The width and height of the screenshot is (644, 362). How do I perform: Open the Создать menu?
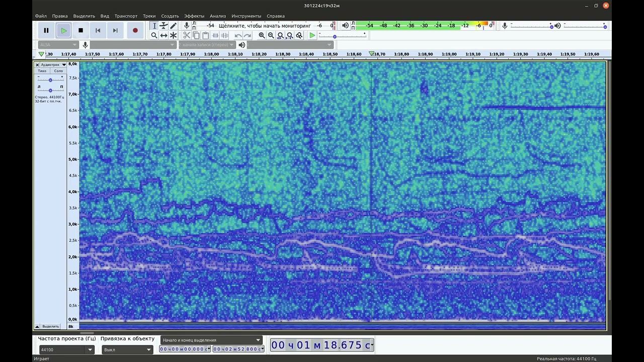170,16
